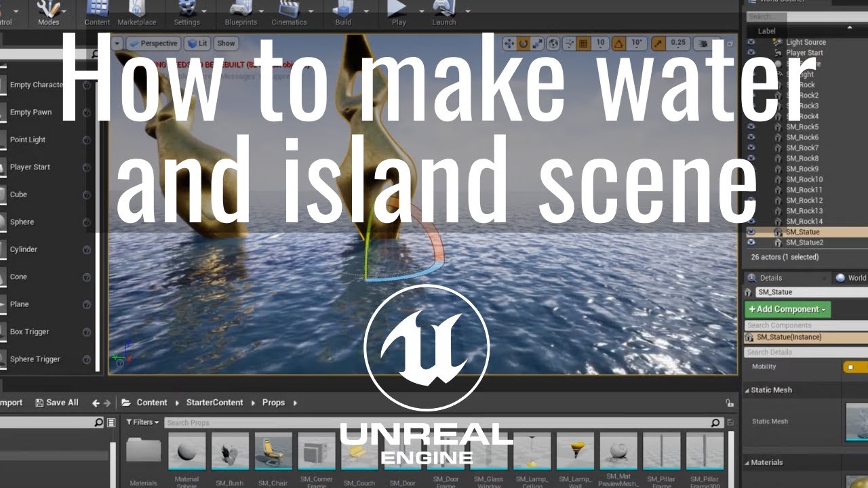Open the grid snap value 10 dropdown
868x488 pixels.
pos(600,43)
